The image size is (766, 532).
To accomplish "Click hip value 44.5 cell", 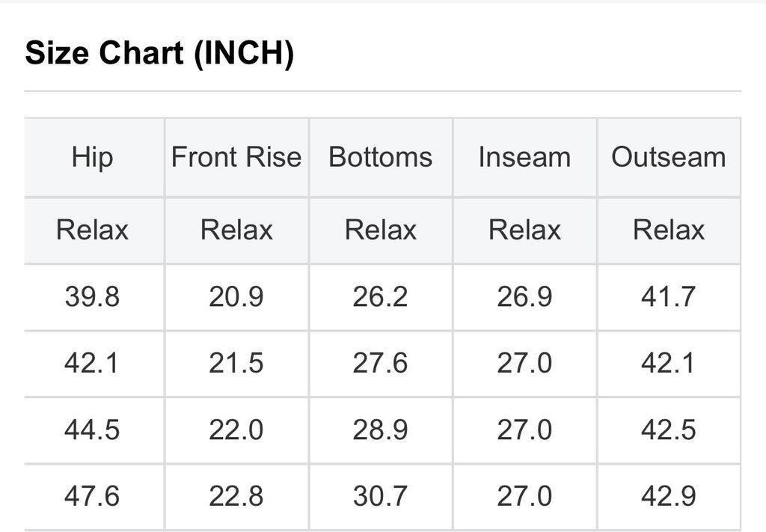I will tap(93, 430).
